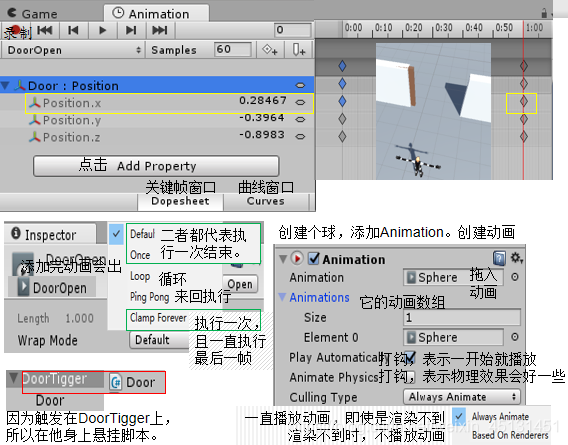This screenshot has height=445, width=568.
Task: Play the DoorOpen animation
Action: click(103, 30)
